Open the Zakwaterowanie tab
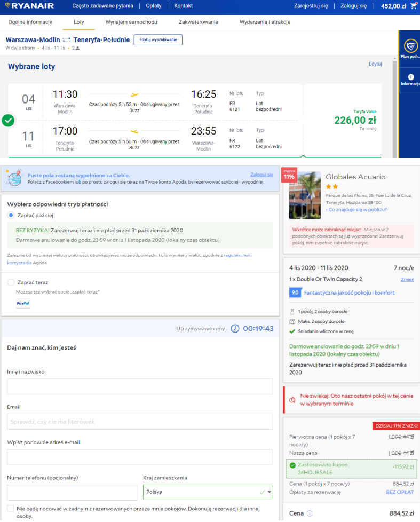The width and height of the screenshot is (420, 522). 199,22
